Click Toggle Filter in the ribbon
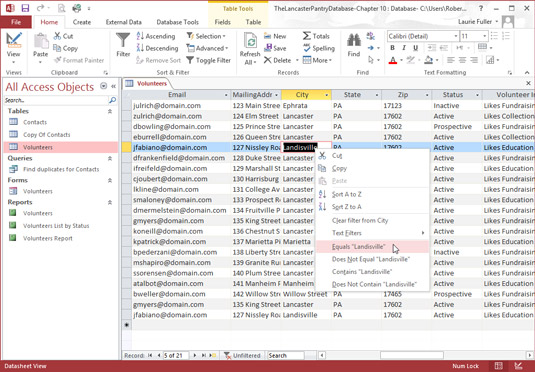The image size is (535, 372). [x=208, y=60]
